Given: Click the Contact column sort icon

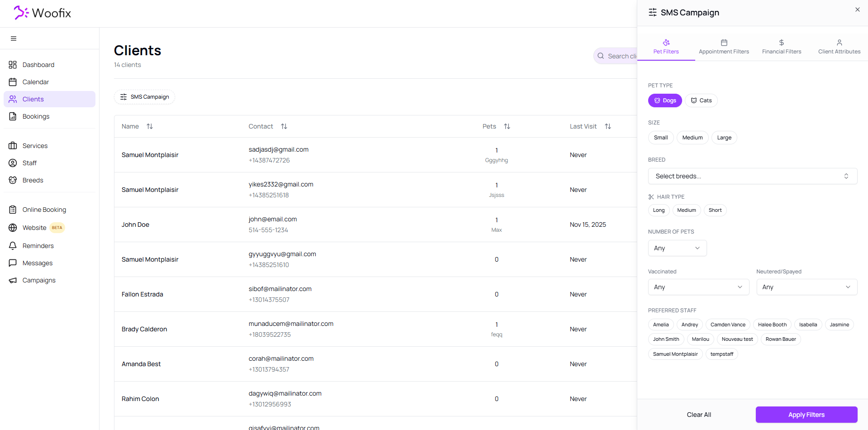Looking at the screenshot, I should (x=284, y=126).
